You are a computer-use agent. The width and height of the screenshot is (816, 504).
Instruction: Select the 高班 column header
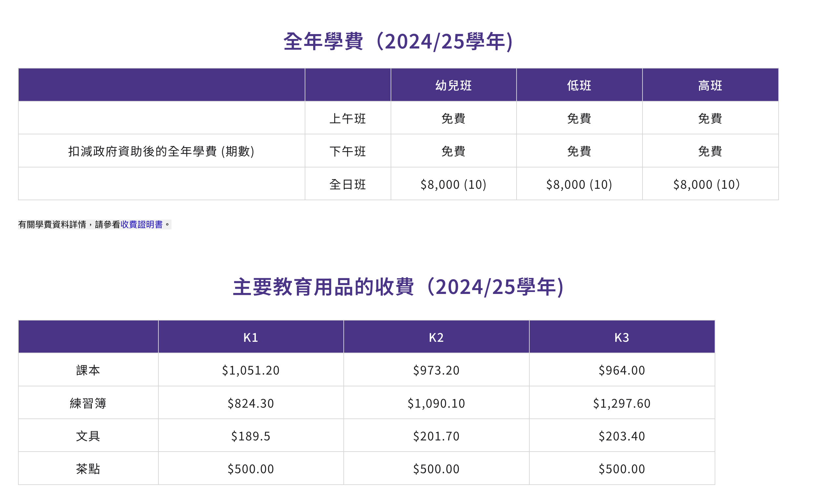(x=710, y=86)
